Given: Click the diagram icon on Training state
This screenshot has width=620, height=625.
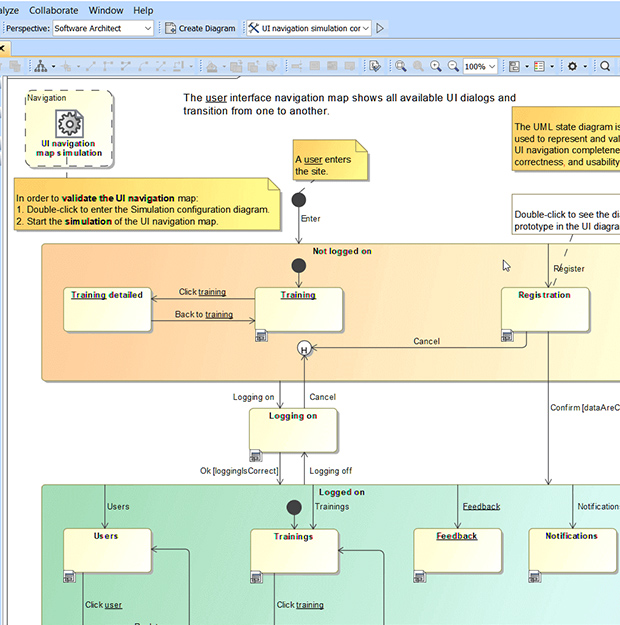Looking at the screenshot, I should click(261, 335).
